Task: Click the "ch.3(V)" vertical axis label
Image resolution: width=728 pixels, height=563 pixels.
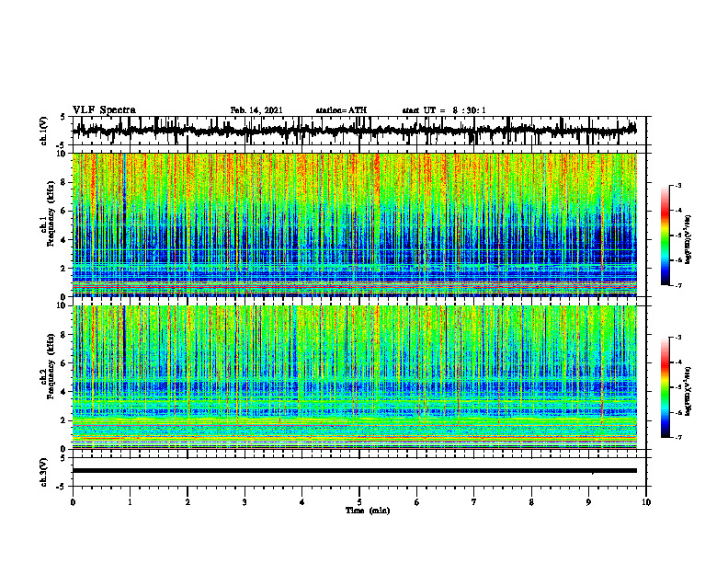Action: (44, 472)
